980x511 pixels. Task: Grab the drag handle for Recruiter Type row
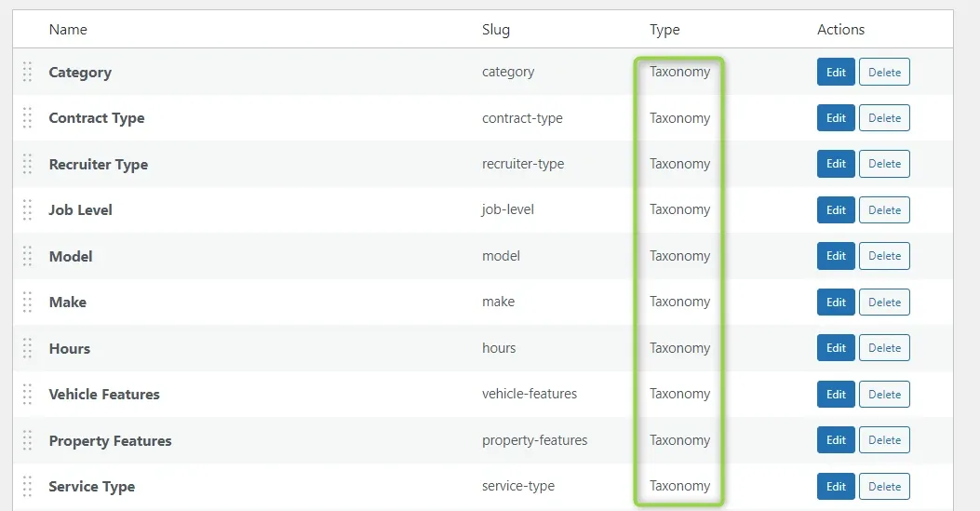click(x=28, y=164)
